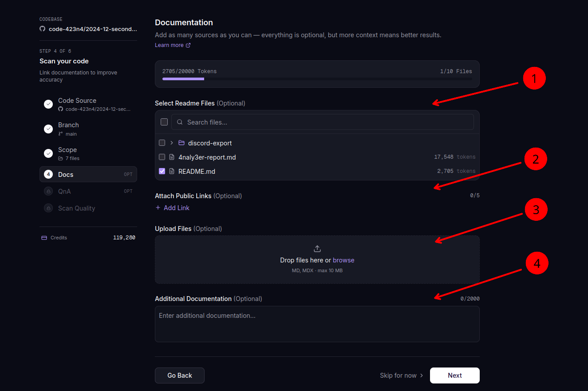The image size is (588, 391).
Task: Click the 0/5 links counter
Action: pos(475,195)
